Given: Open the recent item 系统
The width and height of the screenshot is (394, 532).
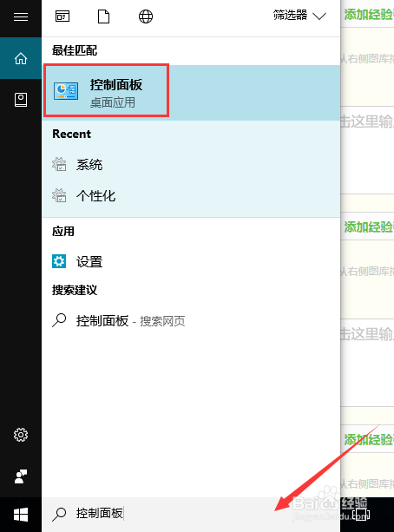Looking at the screenshot, I should (x=191, y=165).
